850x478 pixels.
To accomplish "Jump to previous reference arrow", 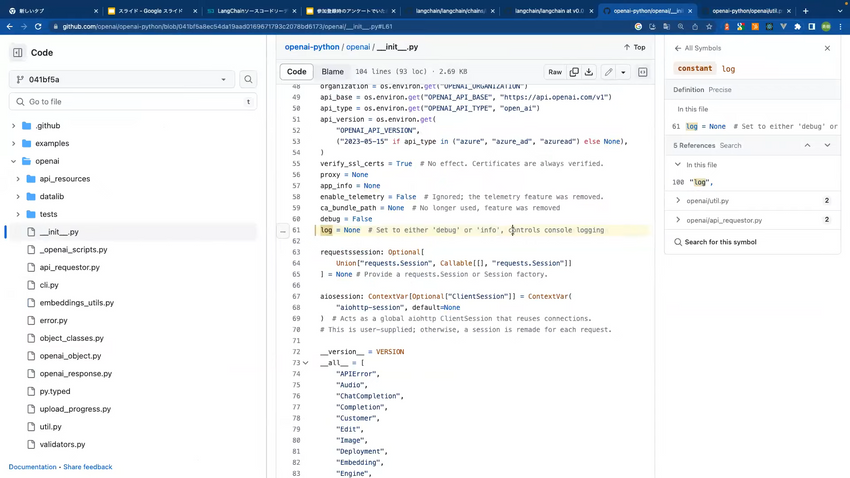I will pos(807,145).
